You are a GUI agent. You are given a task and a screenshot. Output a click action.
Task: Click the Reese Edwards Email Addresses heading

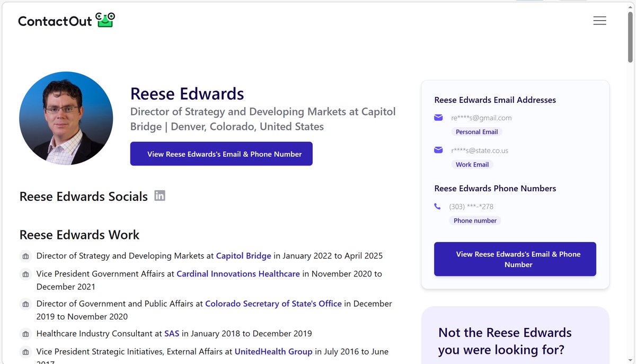[x=495, y=100]
